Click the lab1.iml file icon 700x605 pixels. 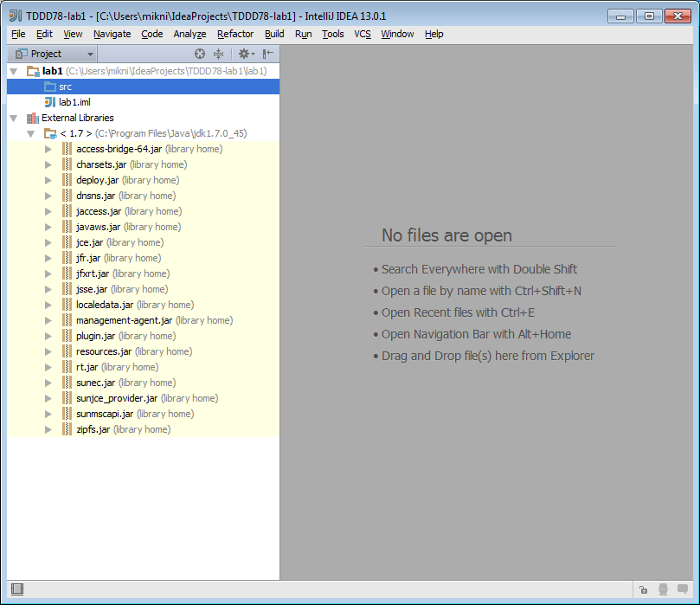[x=50, y=102]
